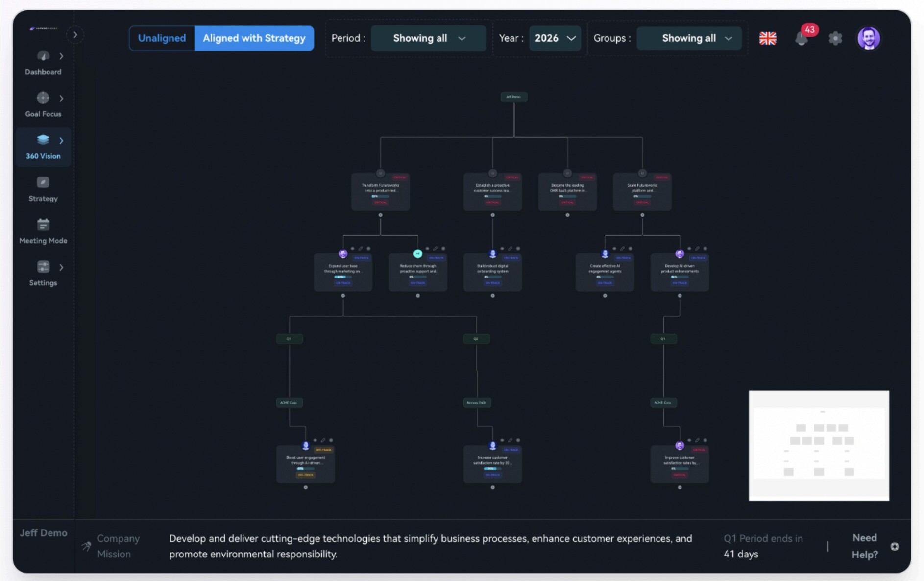
Task: Open 'Become the leading OKR SaaS' card
Action: 567,192
